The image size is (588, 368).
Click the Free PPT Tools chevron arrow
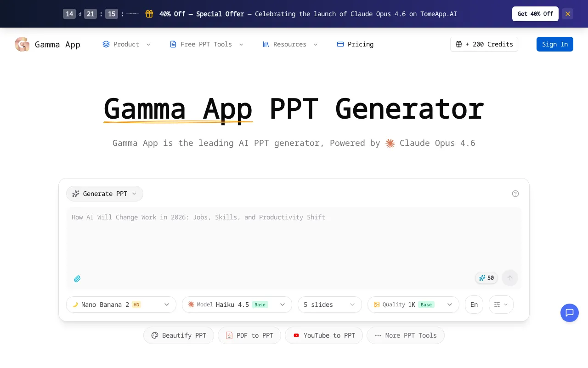[241, 44]
